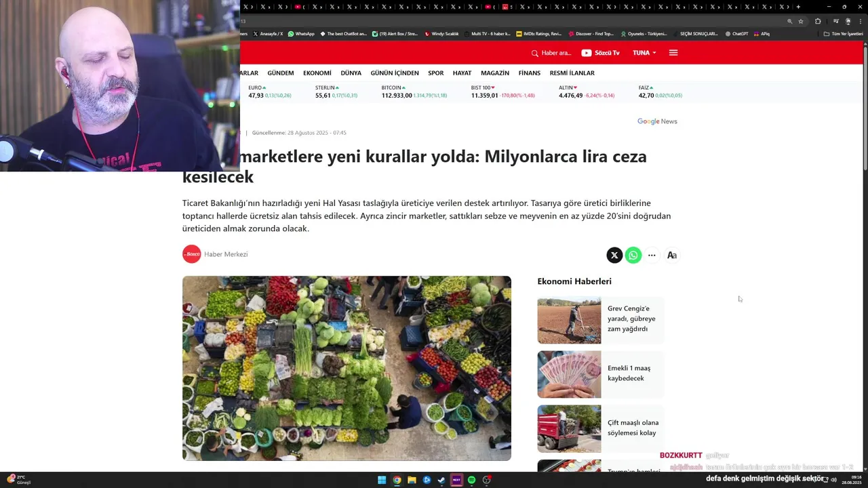
Task: Click the BIST 100 index
Action: click(x=503, y=91)
